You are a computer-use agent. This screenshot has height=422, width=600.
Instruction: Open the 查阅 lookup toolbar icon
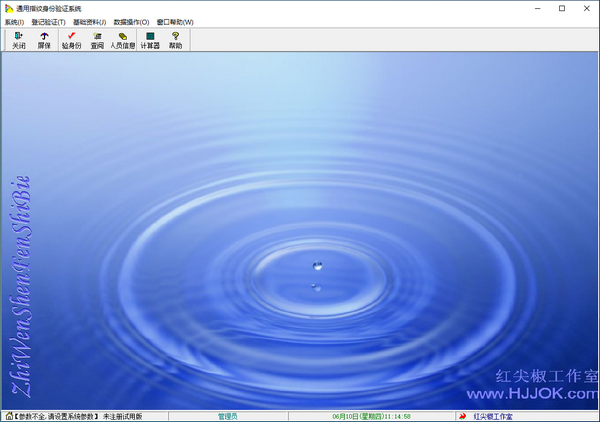97,40
